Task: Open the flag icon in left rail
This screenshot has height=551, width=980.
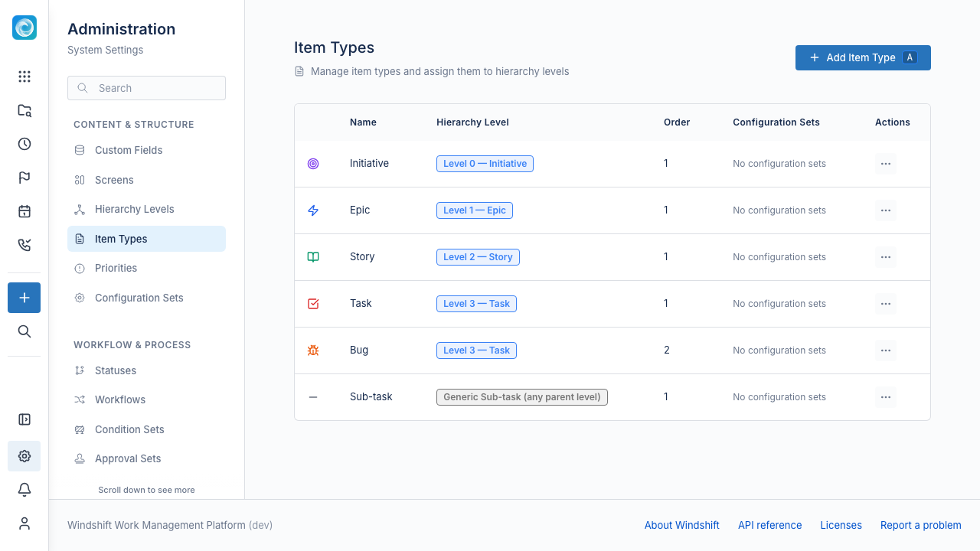Action: coord(24,178)
